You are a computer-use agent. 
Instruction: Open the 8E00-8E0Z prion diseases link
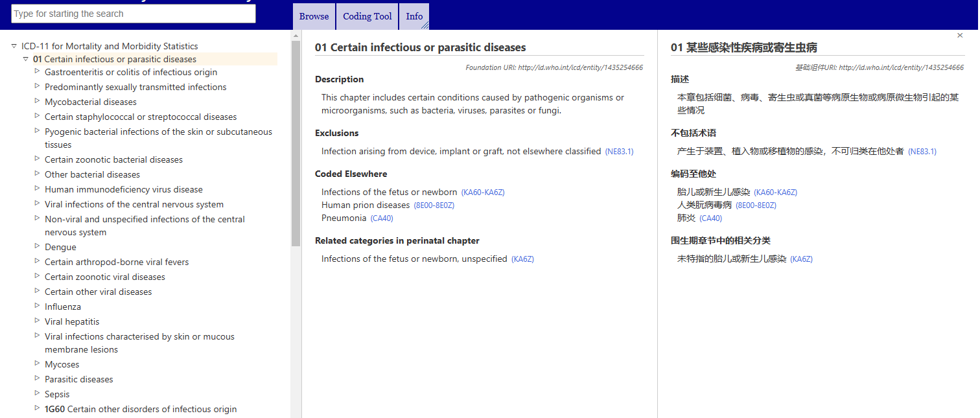click(x=435, y=205)
